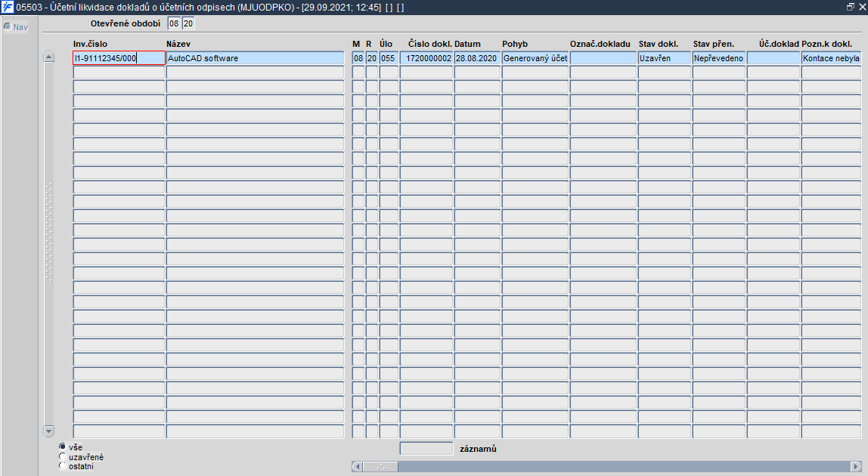
Task: Click the horizontal scrollbar thumb
Action: (380, 467)
